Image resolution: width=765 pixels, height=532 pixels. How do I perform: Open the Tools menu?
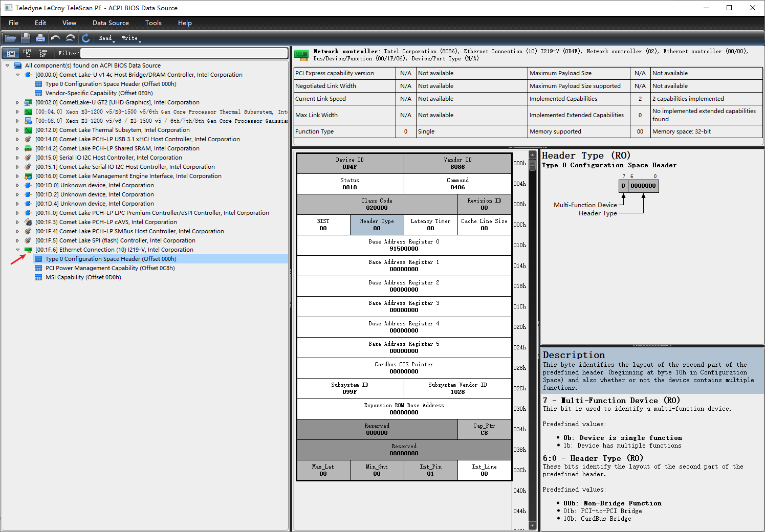pos(154,23)
